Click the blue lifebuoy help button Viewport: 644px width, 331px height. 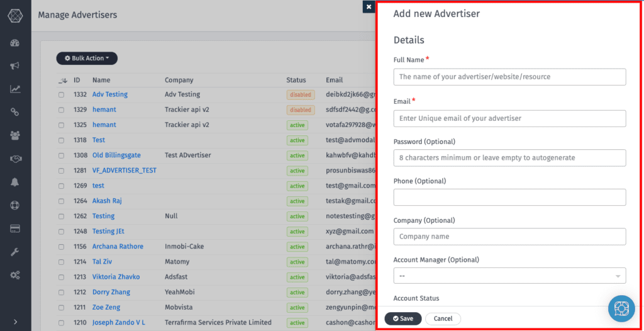point(621,308)
